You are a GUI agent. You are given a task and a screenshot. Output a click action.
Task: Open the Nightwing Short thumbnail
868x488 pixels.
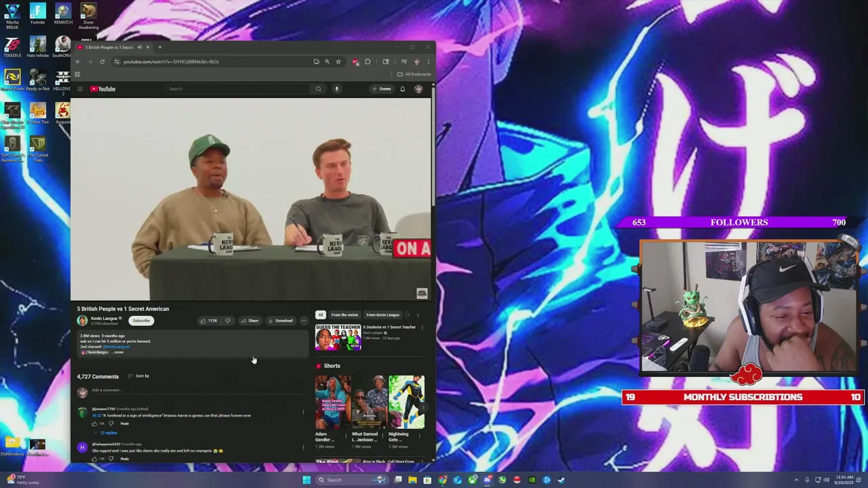(406, 402)
